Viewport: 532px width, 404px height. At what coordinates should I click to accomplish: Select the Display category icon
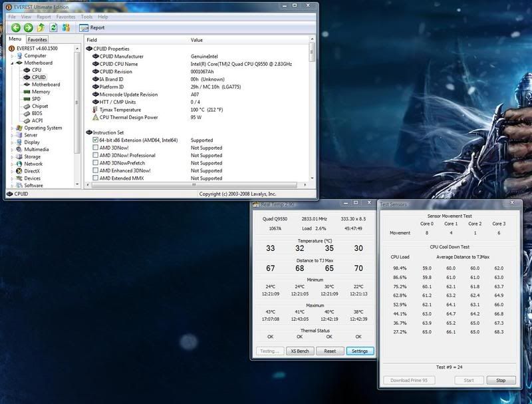click(x=19, y=142)
